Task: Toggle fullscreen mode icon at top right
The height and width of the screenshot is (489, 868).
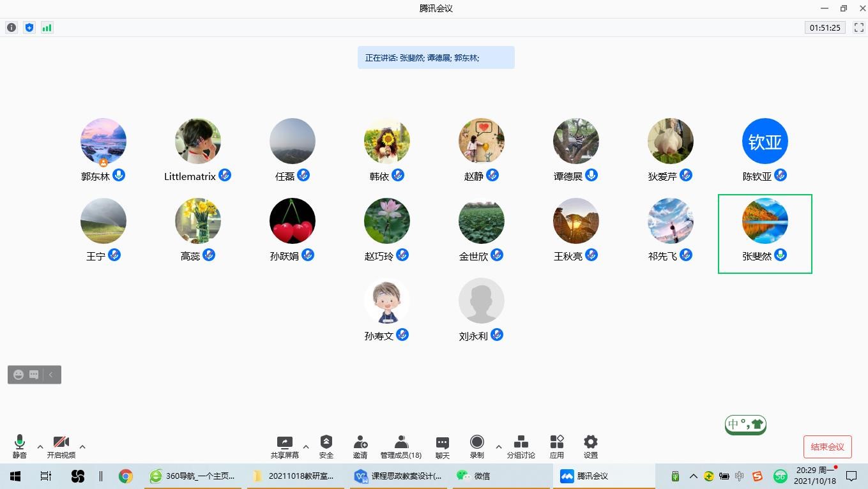Action: 859,27
